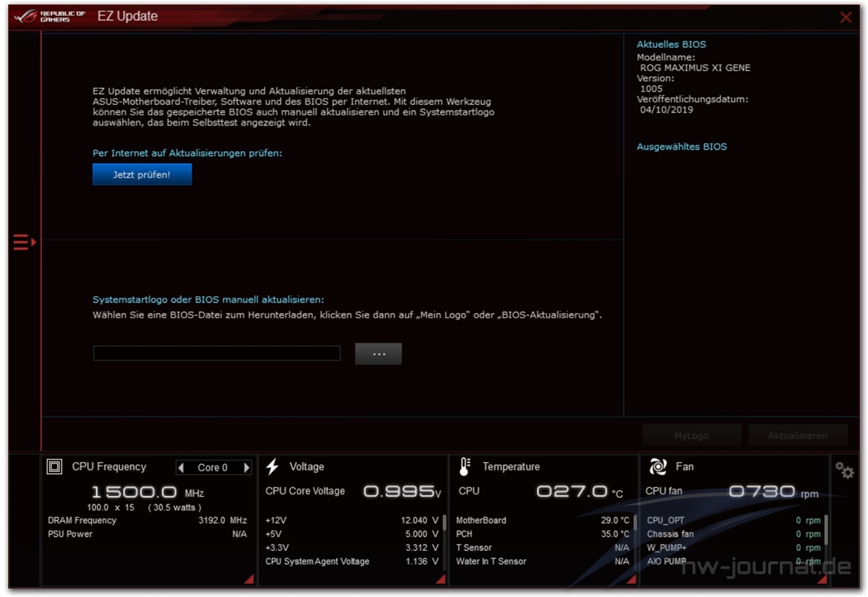The image size is (868, 597).
Task: Open the sidebar menu list icon
Action: (x=24, y=242)
